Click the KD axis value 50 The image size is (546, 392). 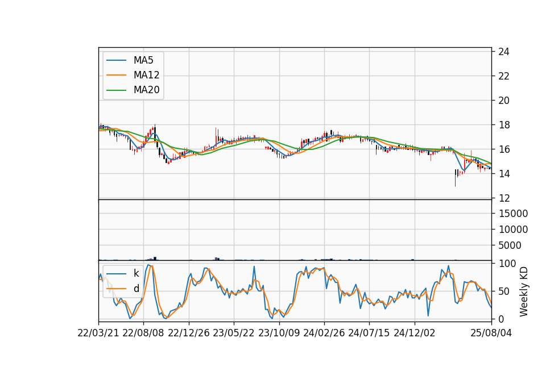[504, 291]
